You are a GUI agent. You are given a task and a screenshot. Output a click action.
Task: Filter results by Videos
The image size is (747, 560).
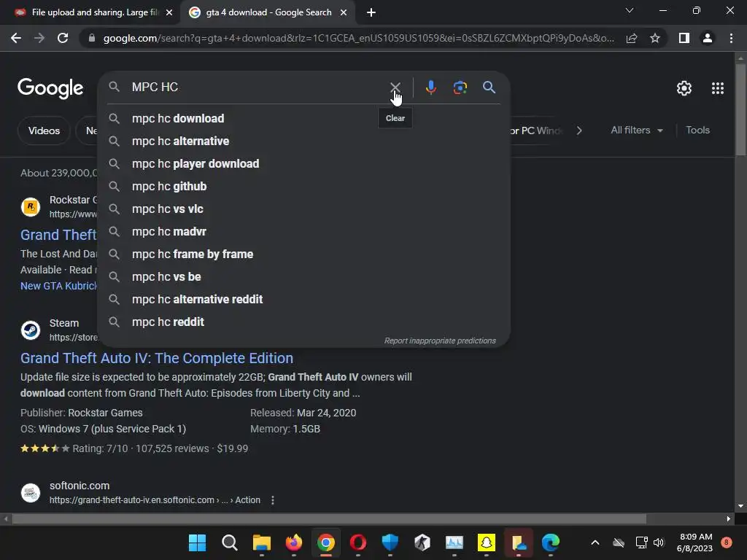(44, 131)
